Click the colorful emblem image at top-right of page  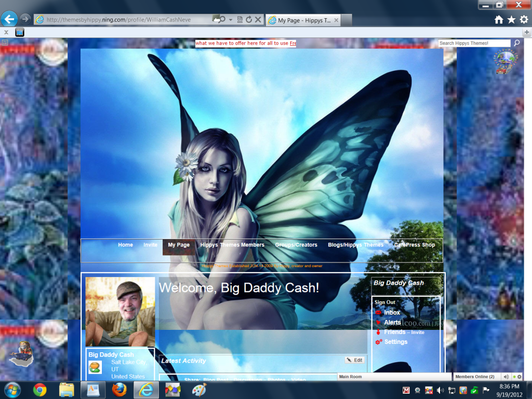click(506, 61)
